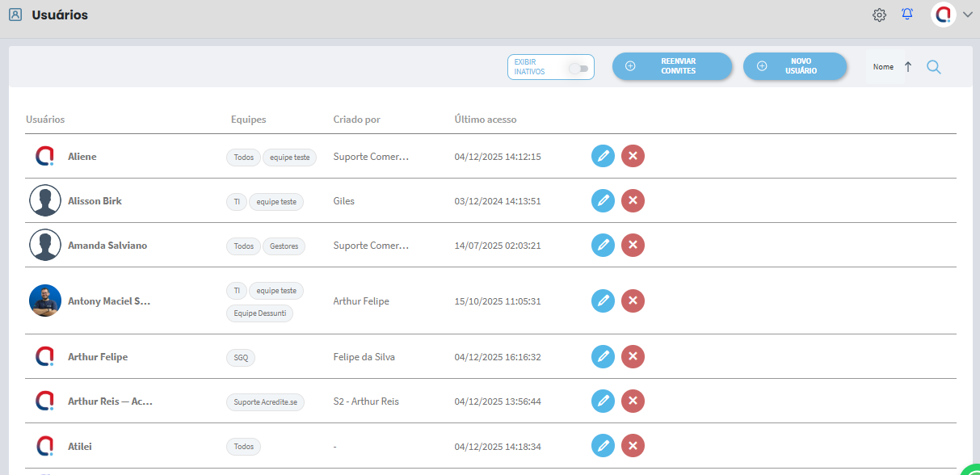Click the Suporte Acredite.se team tag
The image size is (980, 475).
pos(265,401)
